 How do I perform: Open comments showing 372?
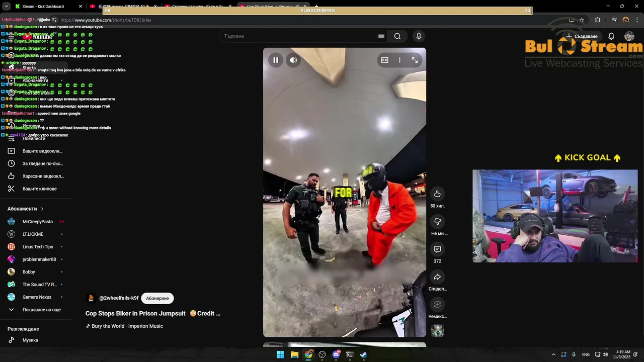[437, 249]
